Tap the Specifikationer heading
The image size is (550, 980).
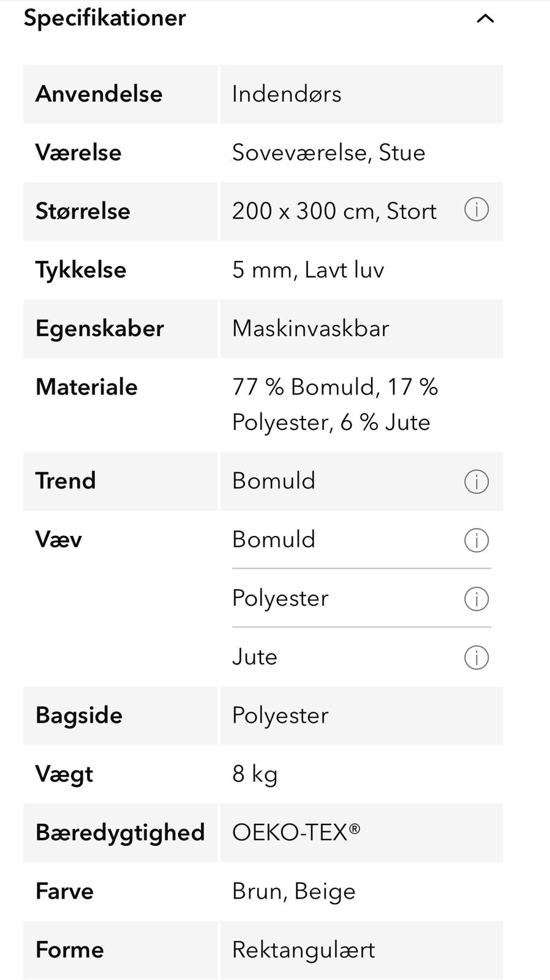[105, 18]
